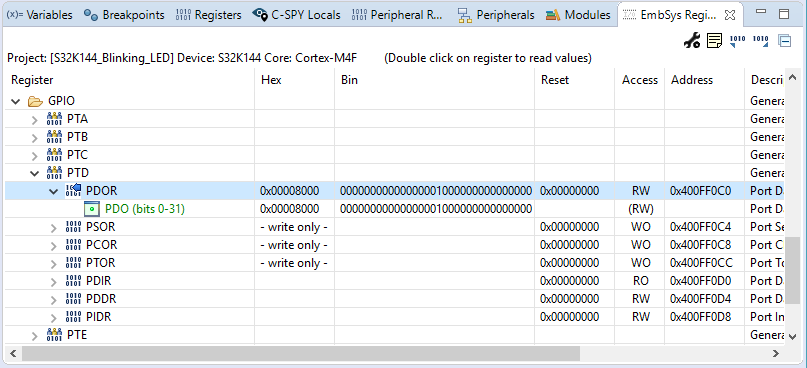Click the vertical scrollbar up arrow

click(x=793, y=79)
